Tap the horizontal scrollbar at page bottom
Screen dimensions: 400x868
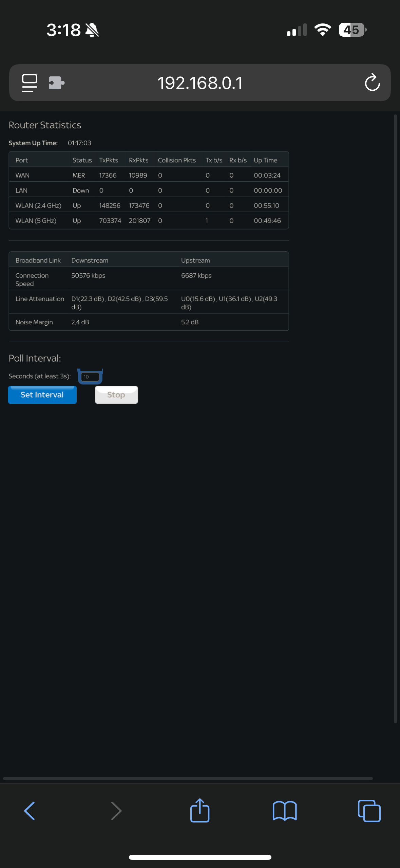click(188, 778)
